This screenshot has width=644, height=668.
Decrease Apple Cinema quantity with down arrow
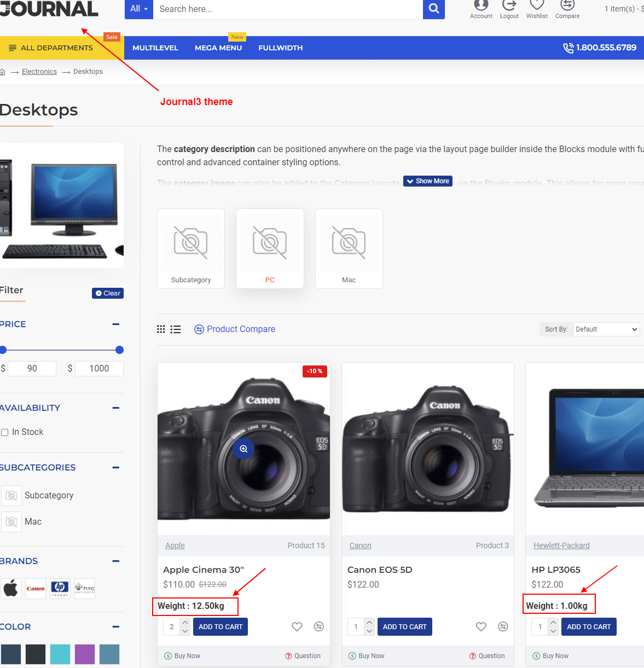click(x=185, y=631)
